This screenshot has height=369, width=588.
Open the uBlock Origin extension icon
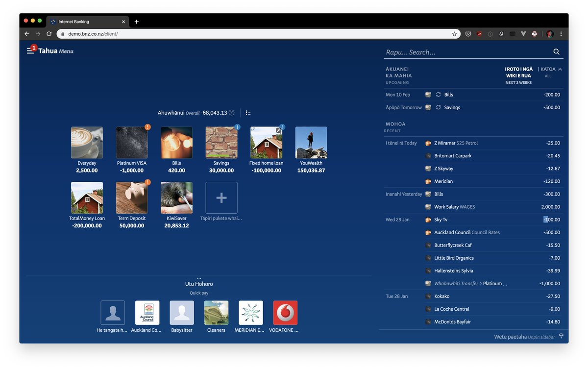[x=479, y=34]
